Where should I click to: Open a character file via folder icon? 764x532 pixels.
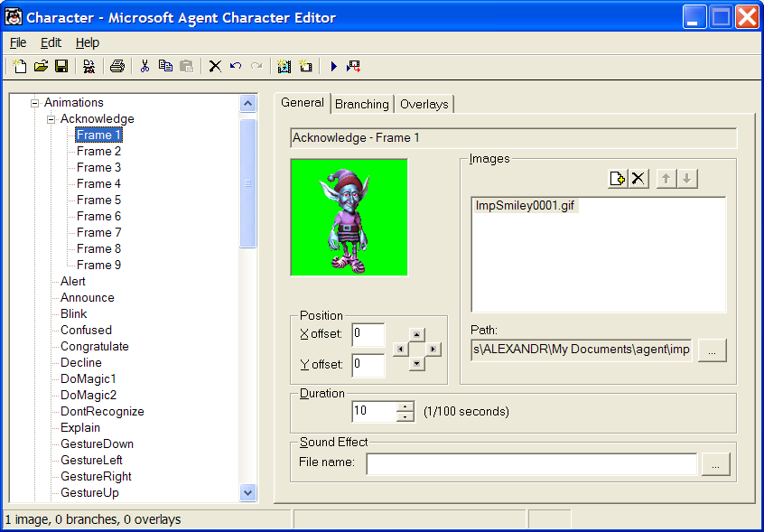pos(41,66)
